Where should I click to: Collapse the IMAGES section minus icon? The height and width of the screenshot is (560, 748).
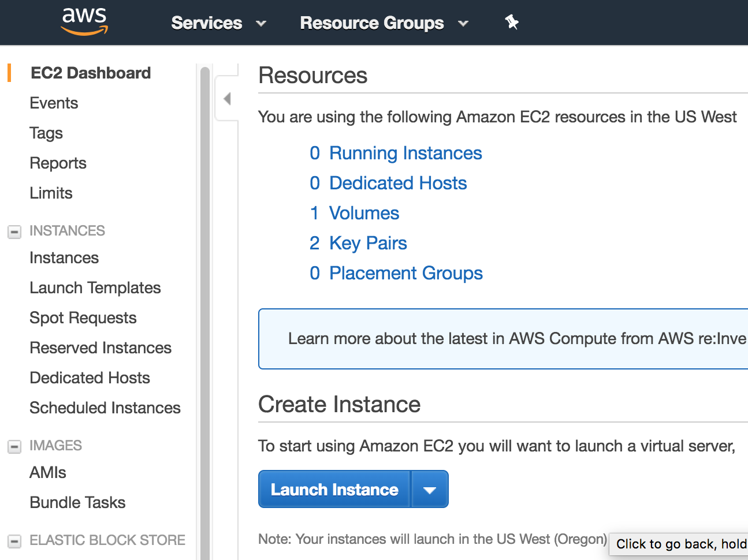(14, 446)
